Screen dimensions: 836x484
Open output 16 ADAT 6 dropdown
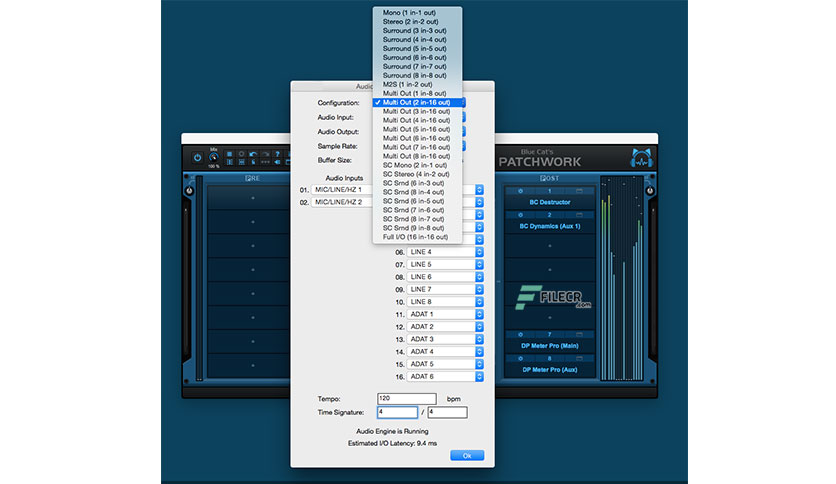[445, 376]
